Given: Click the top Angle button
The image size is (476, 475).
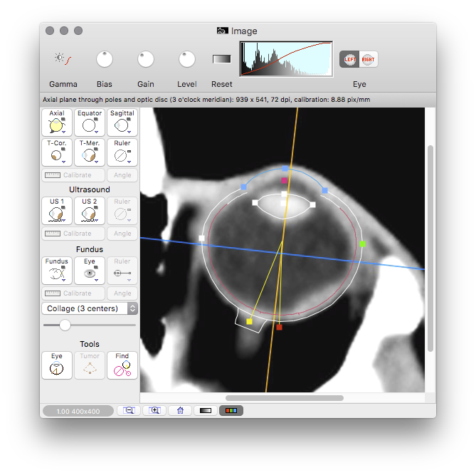Looking at the screenshot, I should 122,175.
